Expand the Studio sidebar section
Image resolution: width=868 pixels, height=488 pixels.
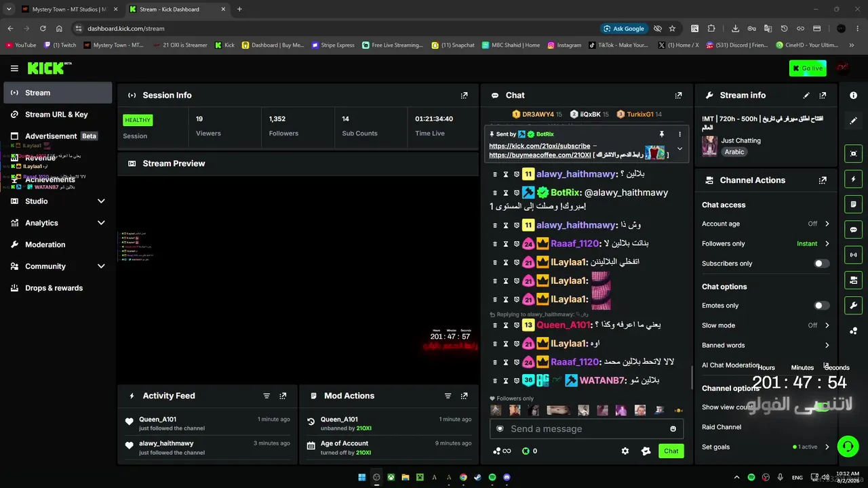[58, 201]
